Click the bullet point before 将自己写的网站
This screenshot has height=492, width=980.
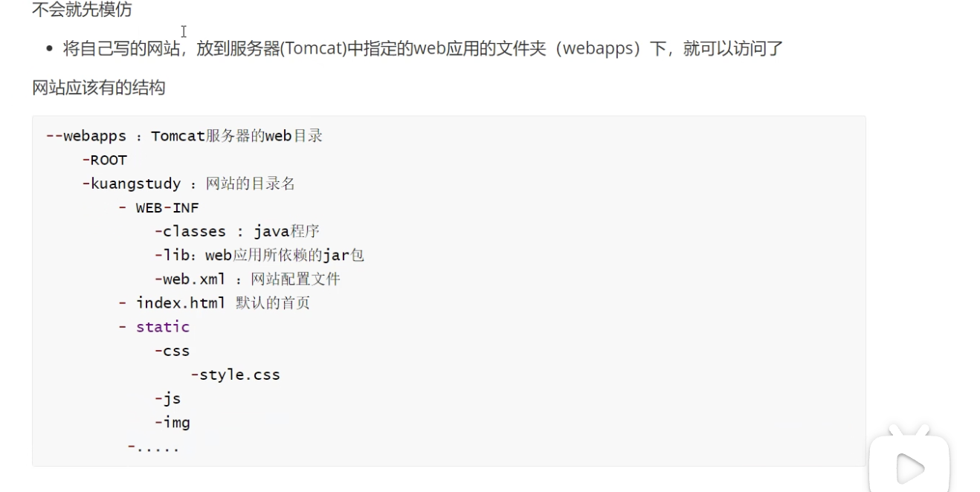tap(49, 50)
